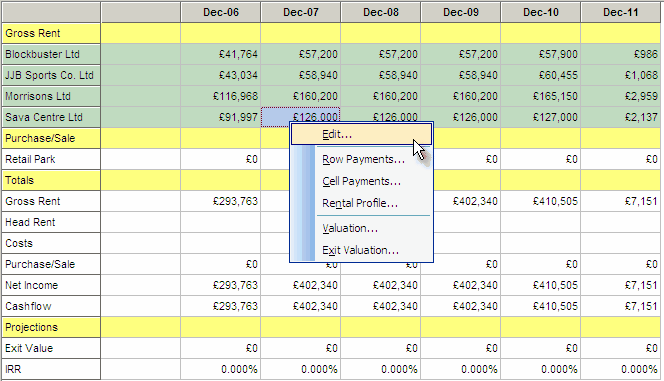Open Rental Profile... menu option
This screenshot has width=664, height=381.
point(360,203)
